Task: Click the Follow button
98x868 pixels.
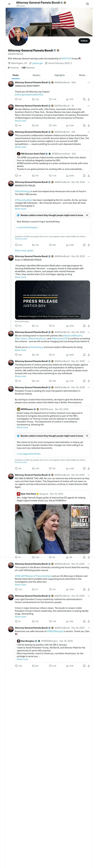Action: pyautogui.click(x=84, y=41)
